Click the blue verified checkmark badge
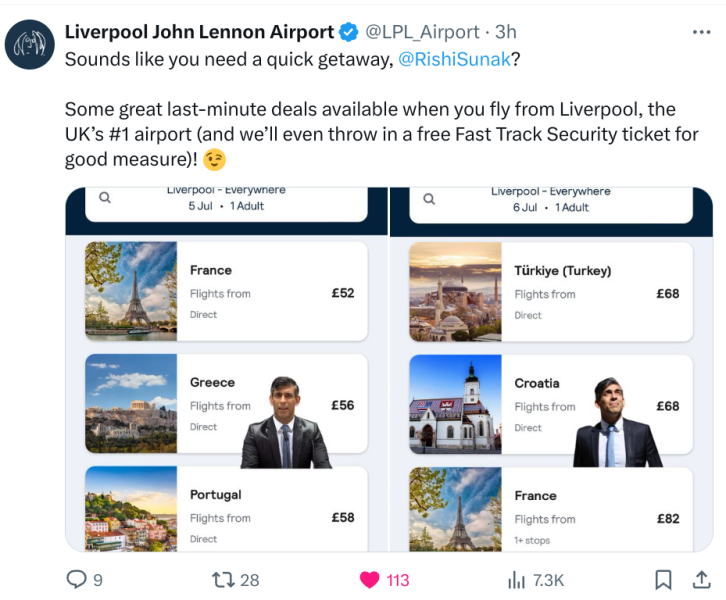Viewport: 726px width, 600px height. click(349, 32)
